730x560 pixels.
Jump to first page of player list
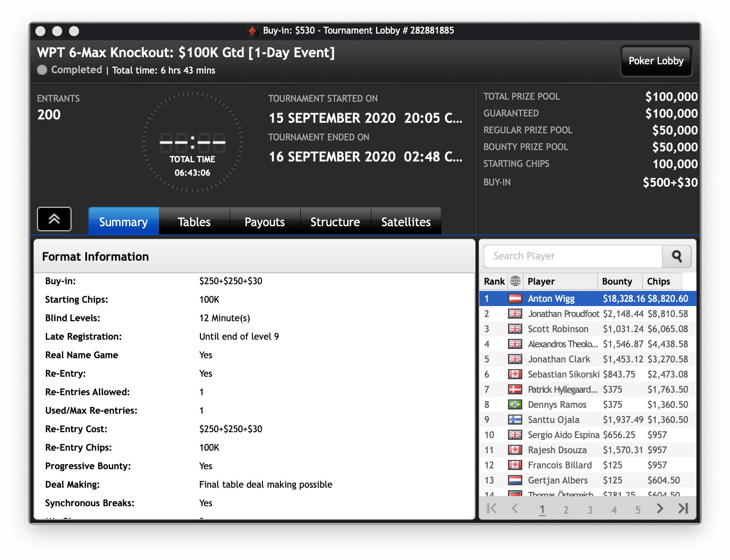(492, 509)
